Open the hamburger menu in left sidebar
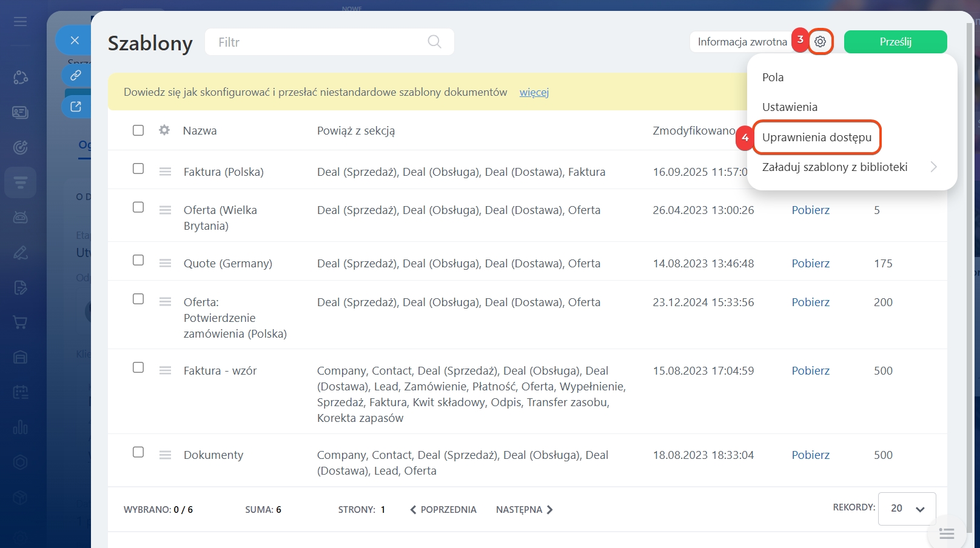This screenshot has width=980, height=548. coord(21,22)
